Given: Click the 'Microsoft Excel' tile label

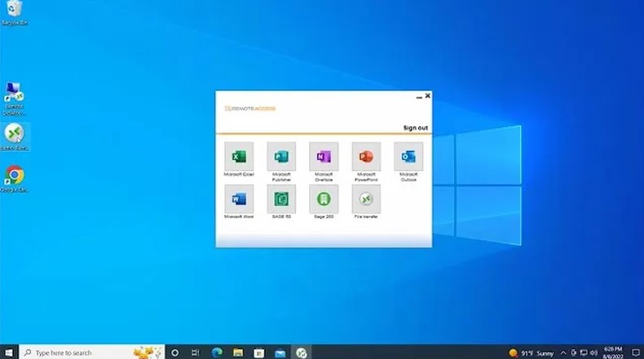Looking at the screenshot, I should click(239, 174).
